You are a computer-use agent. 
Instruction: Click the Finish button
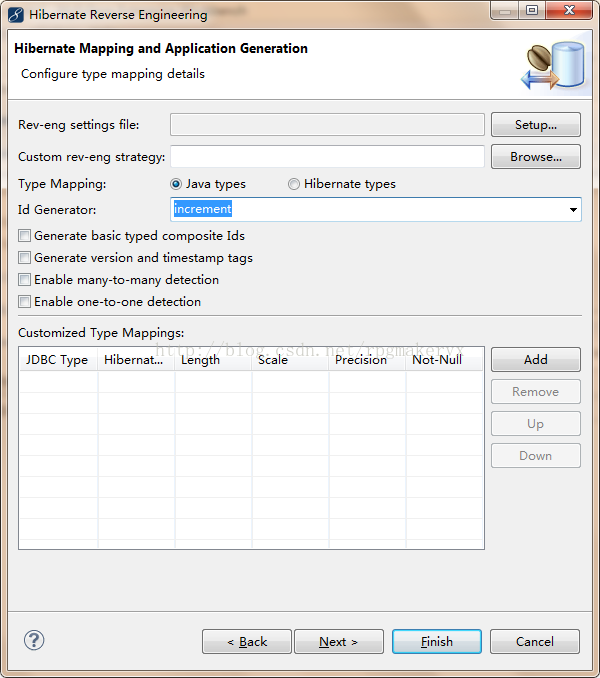click(437, 642)
